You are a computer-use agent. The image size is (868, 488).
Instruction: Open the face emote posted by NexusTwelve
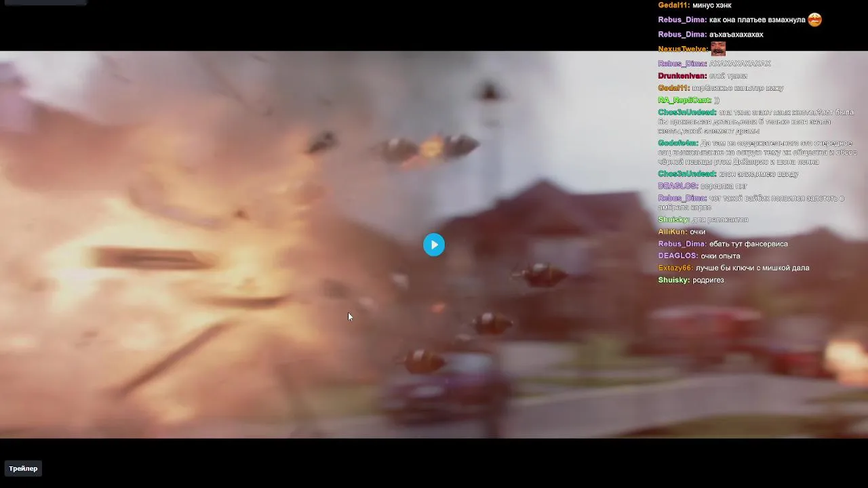pos(718,48)
